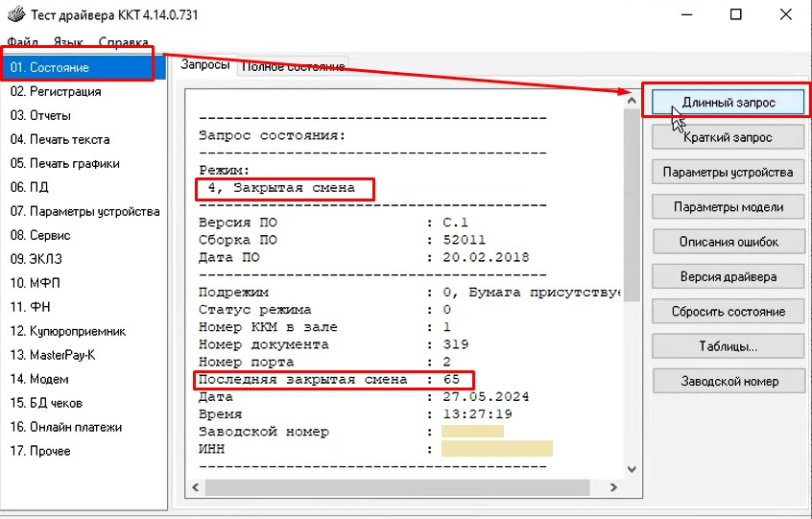This screenshot has height=519, width=812.
Task: Switch to the Запросы tab
Action: coord(205,65)
